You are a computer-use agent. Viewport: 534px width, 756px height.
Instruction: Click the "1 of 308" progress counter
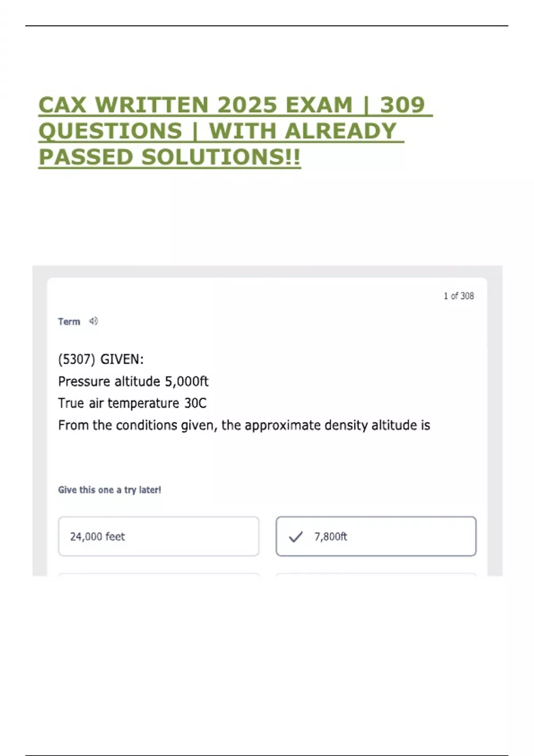click(x=458, y=296)
